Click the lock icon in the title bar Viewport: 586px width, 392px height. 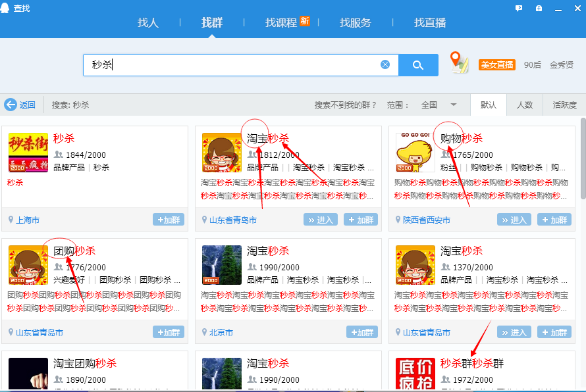(539, 8)
